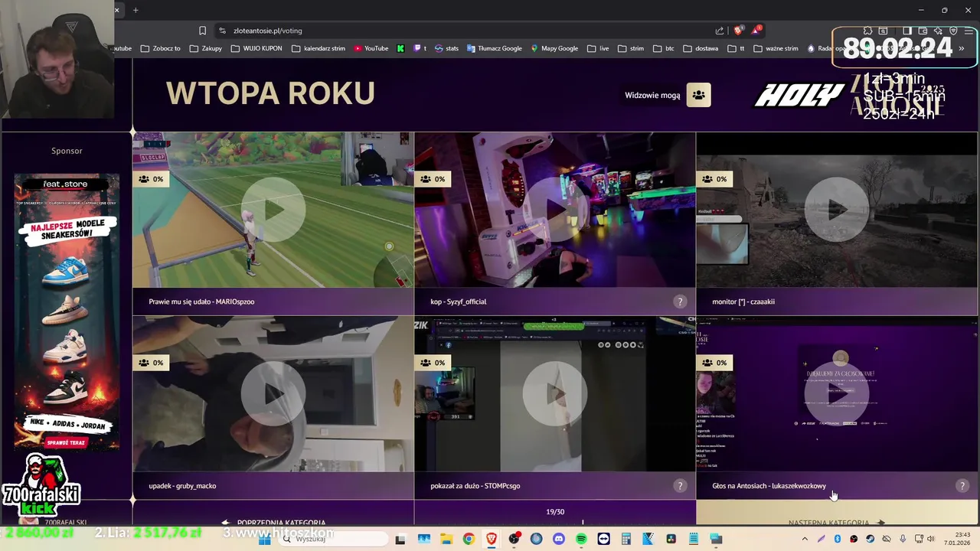Click the 0% vote badge on kop clip
Screen dimensions: 980x551
[x=432, y=179]
